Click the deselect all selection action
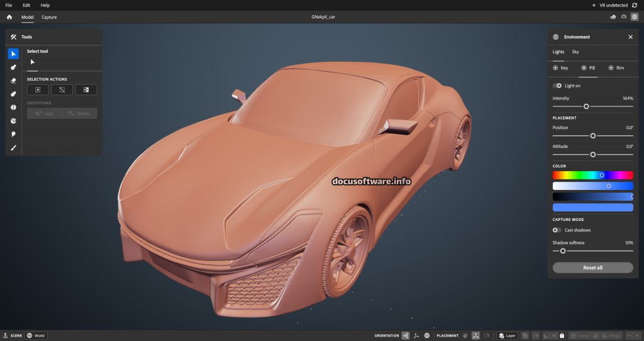This screenshot has width=644, height=341. 62,90
